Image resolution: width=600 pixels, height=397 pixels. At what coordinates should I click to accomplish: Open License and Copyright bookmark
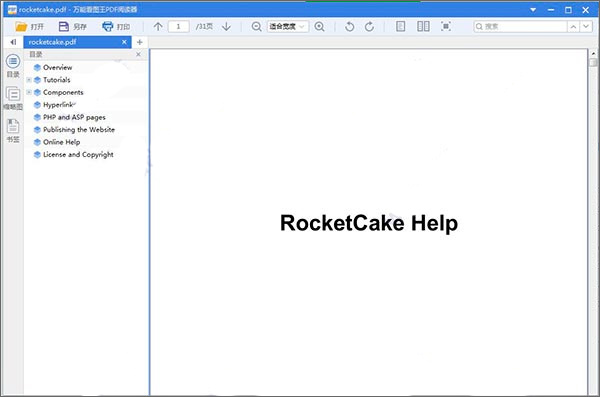point(78,155)
